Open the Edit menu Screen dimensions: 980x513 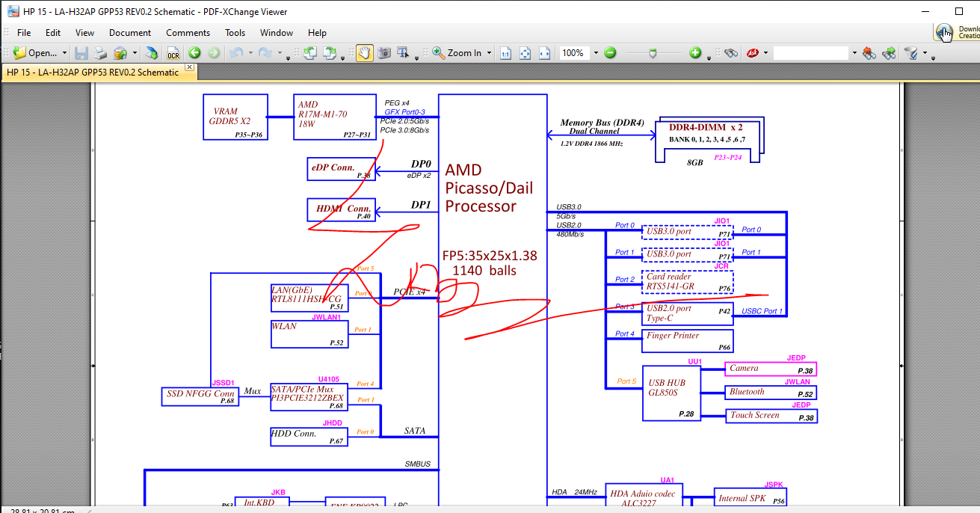[x=53, y=33]
